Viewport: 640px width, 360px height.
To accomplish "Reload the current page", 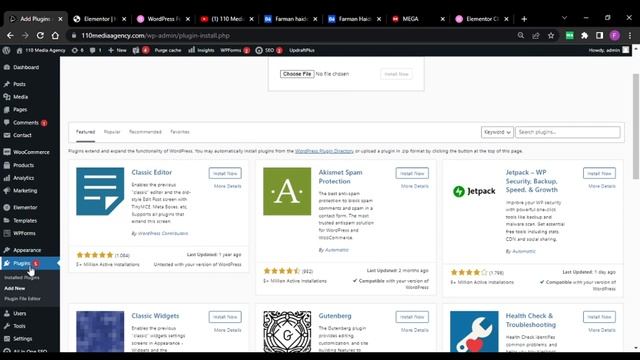I will 40,36.
